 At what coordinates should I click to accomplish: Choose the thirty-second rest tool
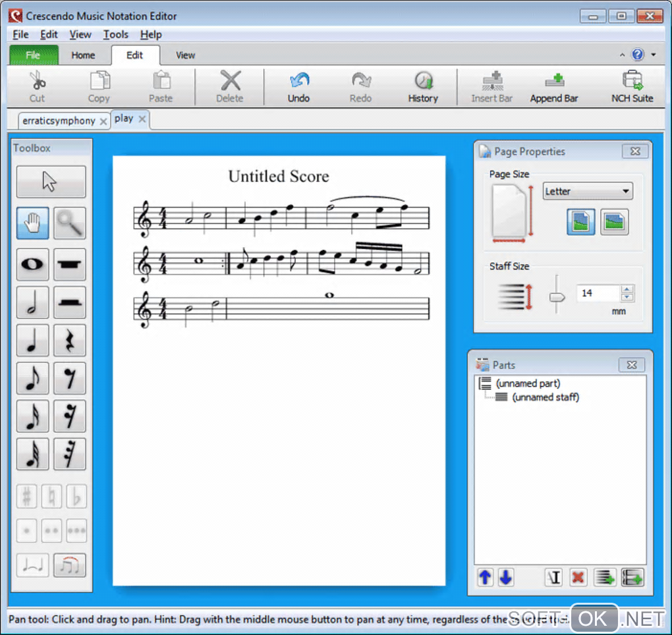69,455
